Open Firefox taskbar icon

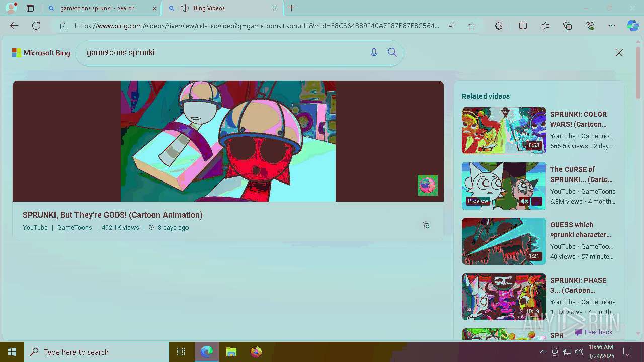[x=256, y=352]
